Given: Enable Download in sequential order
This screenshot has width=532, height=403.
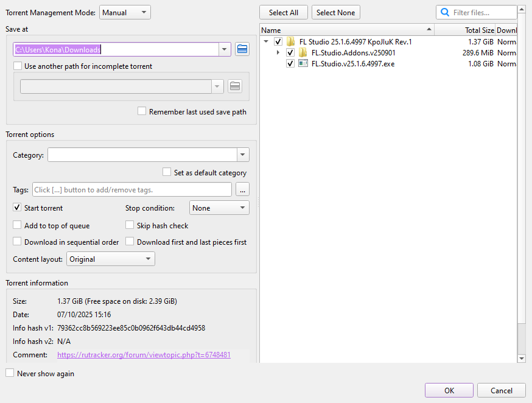Looking at the screenshot, I should (x=18, y=242).
